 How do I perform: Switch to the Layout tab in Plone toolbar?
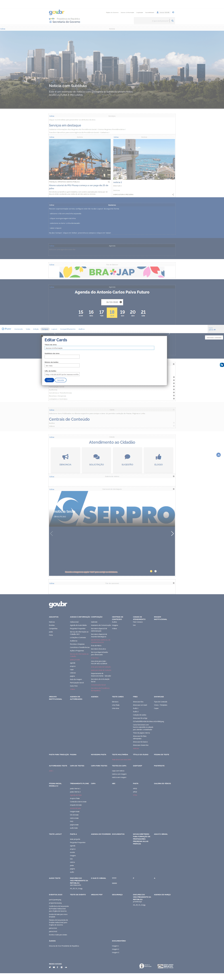(x=54, y=329)
